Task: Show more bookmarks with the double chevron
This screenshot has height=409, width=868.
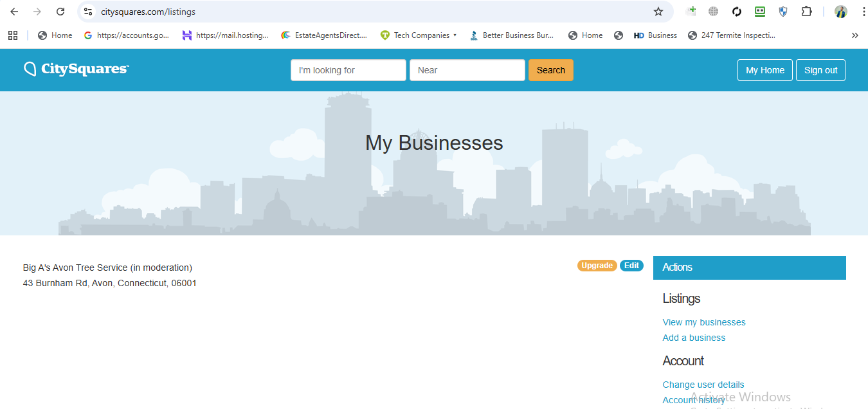Action: point(854,35)
